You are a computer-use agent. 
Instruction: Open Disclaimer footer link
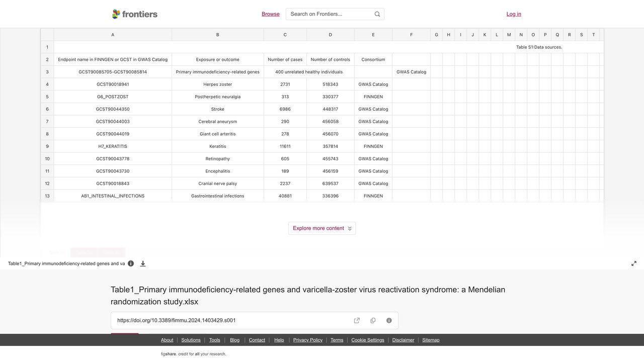404,340
